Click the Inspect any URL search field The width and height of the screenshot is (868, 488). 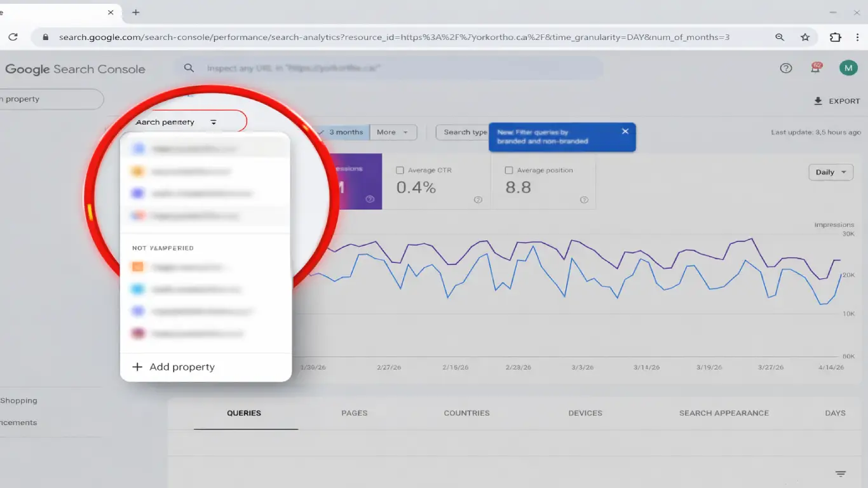(x=389, y=68)
